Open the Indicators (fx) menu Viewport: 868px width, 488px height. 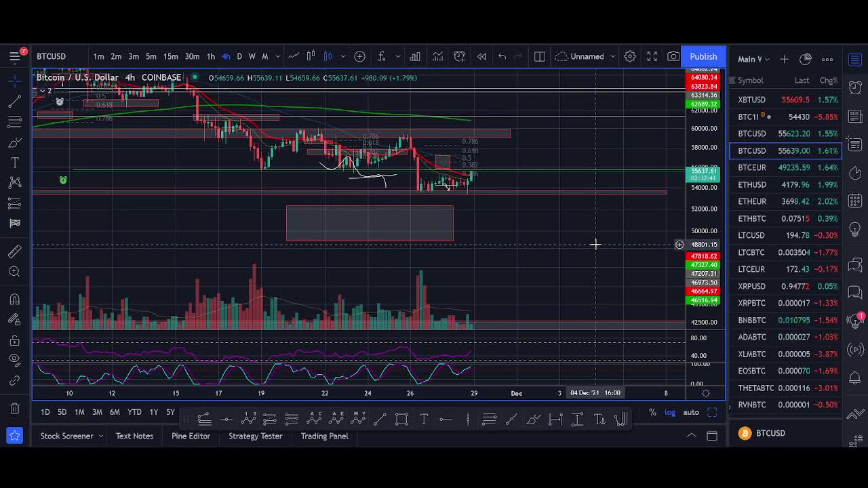(x=382, y=56)
